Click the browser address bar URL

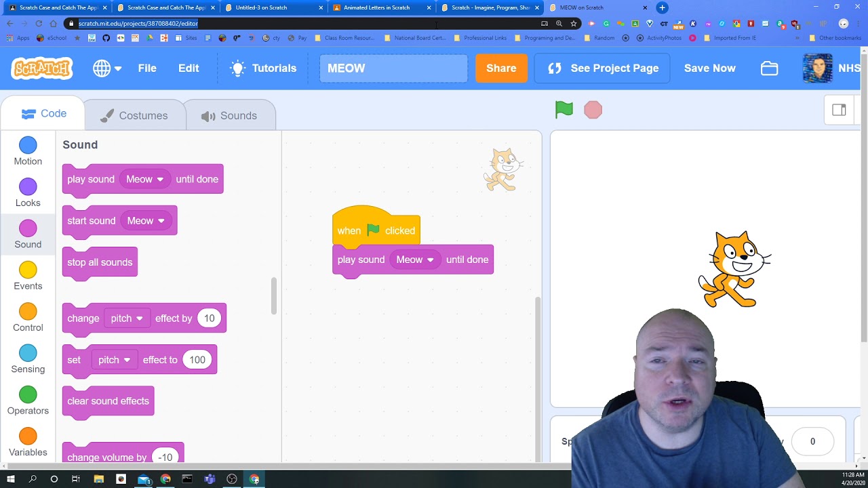pos(138,23)
